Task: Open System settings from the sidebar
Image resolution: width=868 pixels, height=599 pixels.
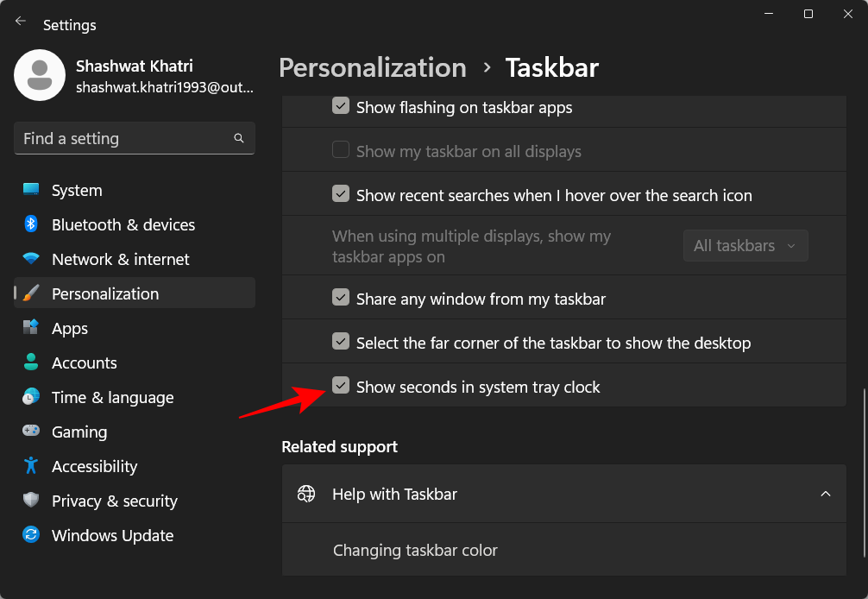Action: pyautogui.click(x=76, y=190)
